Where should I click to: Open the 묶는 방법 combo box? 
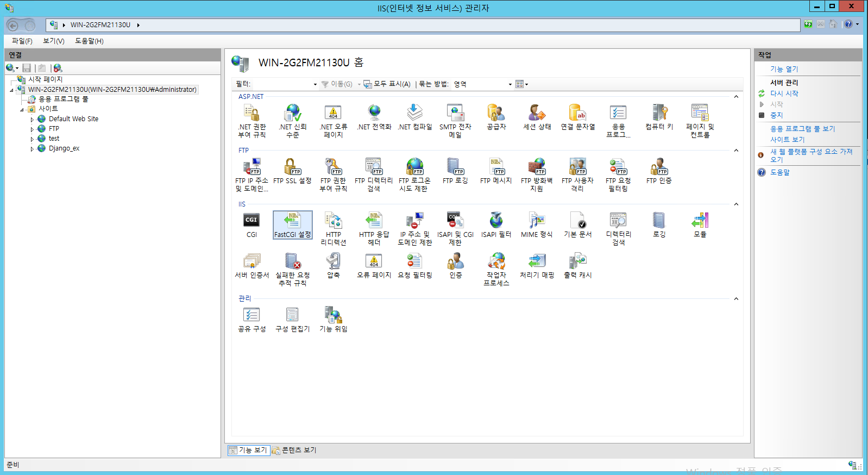(483, 84)
